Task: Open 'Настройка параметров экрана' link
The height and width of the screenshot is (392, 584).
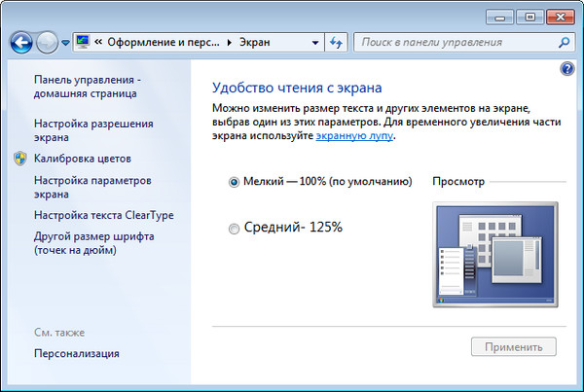Action: pyautogui.click(x=92, y=188)
